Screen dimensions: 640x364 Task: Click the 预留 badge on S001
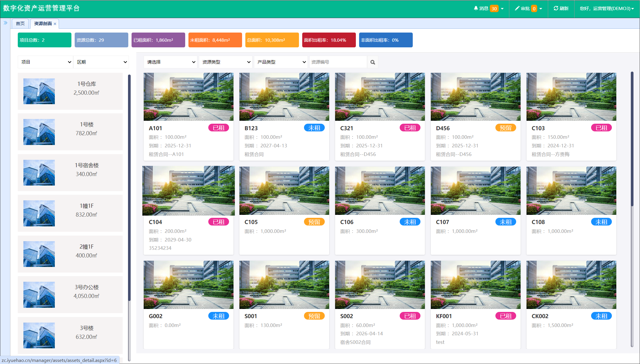click(314, 316)
